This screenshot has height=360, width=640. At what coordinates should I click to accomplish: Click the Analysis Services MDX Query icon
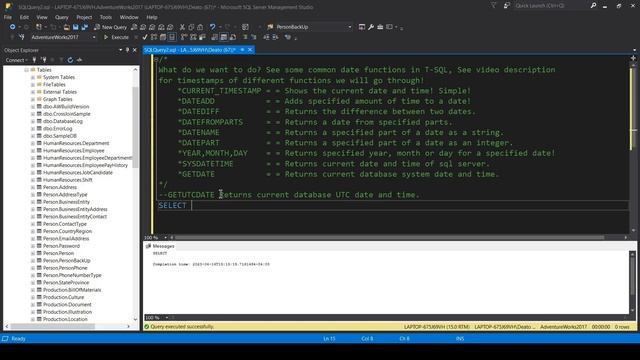[143, 27]
